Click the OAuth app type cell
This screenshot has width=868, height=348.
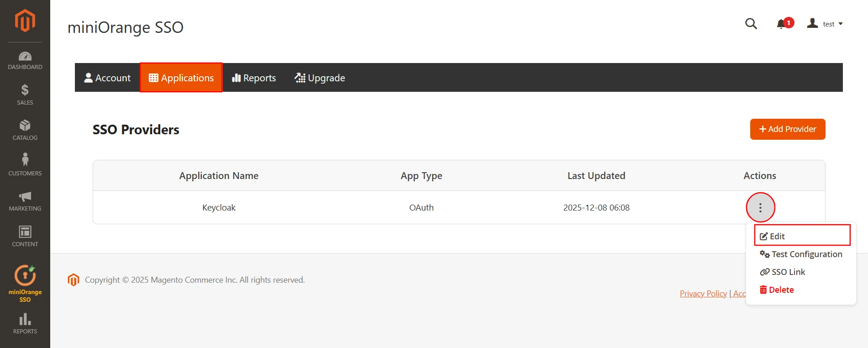(x=421, y=208)
